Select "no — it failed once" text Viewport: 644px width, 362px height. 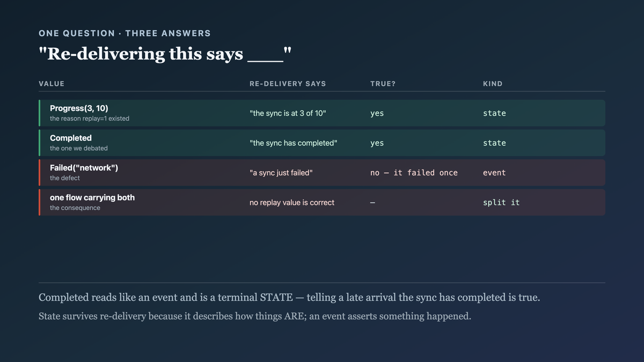coord(414,173)
